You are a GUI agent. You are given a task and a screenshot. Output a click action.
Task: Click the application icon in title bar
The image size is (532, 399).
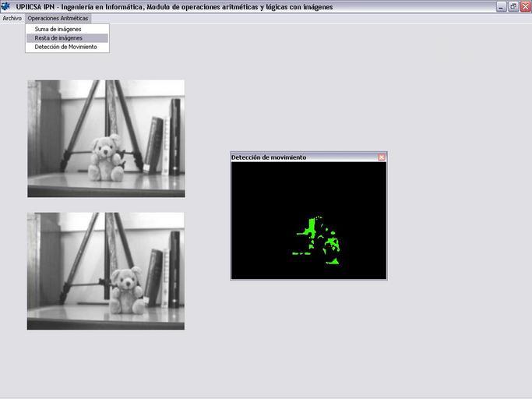click(5, 6)
